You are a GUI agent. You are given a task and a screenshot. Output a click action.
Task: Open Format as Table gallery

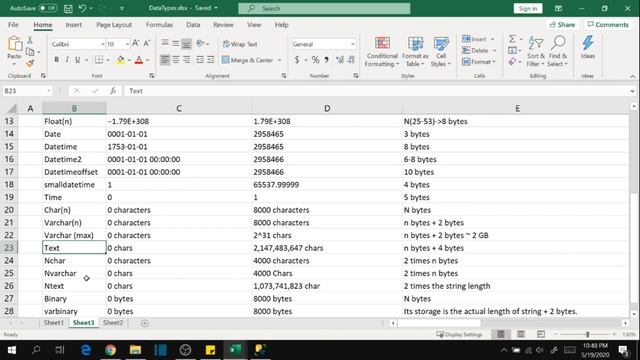(x=415, y=52)
